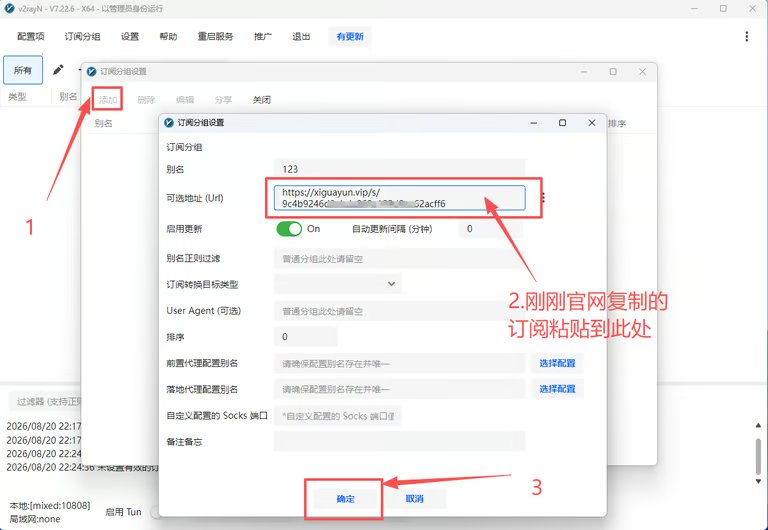Confirm with the 确定 button
The width and height of the screenshot is (768, 530).
tap(345, 499)
